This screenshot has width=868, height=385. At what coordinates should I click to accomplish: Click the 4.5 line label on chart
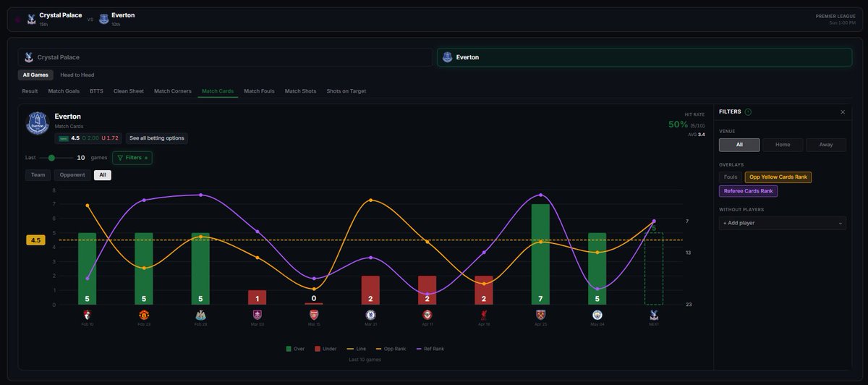pos(36,240)
